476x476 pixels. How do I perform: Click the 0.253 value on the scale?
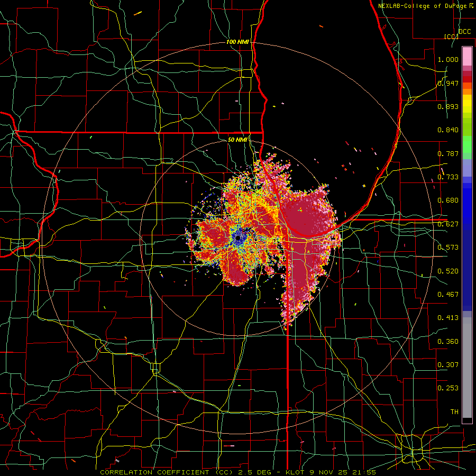pos(448,388)
